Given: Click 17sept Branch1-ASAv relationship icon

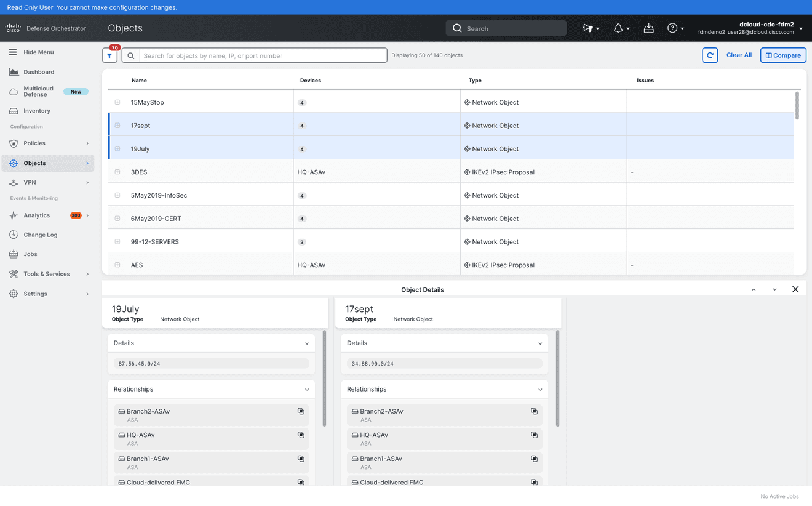Looking at the screenshot, I should [x=534, y=459].
